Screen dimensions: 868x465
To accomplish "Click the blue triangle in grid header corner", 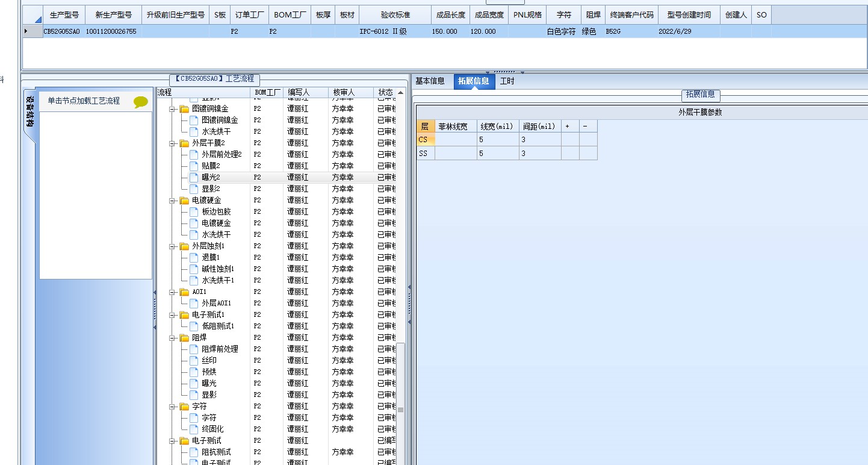I will [x=38, y=20].
